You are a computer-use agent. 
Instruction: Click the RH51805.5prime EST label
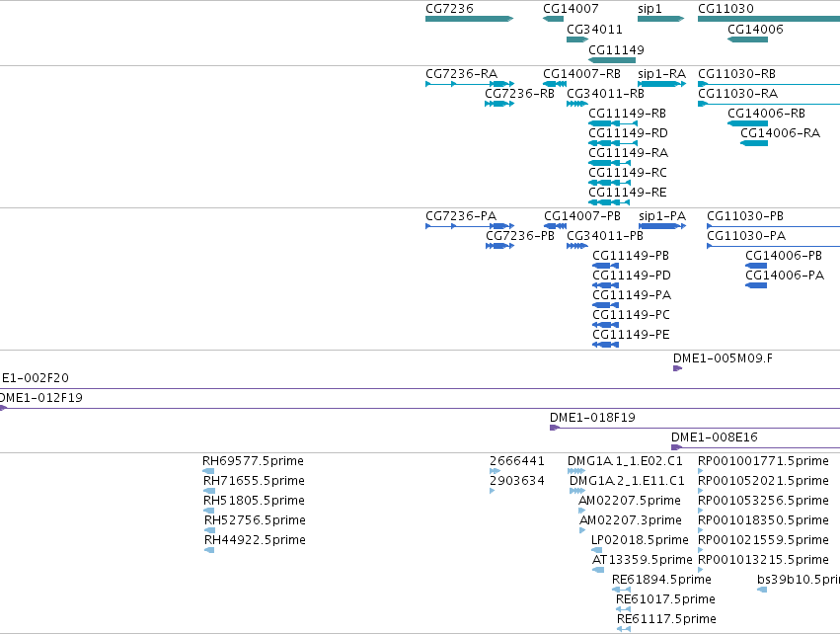(254, 501)
